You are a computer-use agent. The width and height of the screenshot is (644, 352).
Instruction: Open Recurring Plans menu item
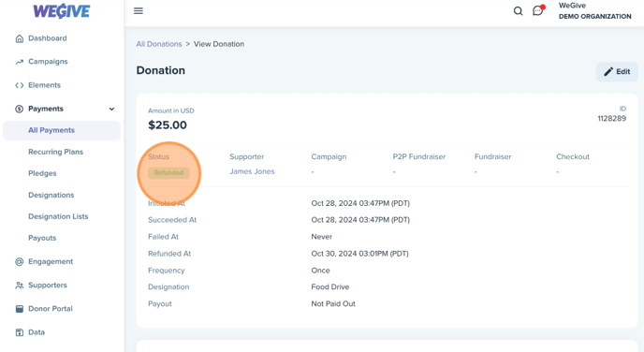tap(55, 152)
